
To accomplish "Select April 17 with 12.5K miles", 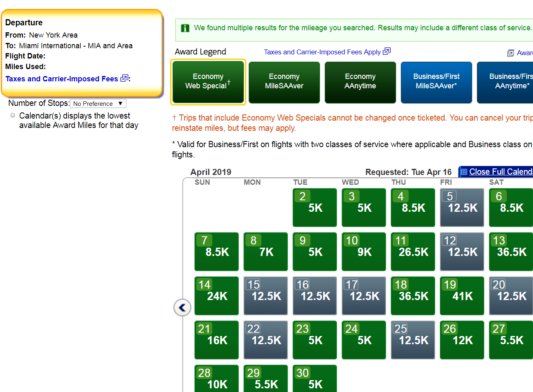I will tap(364, 296).
